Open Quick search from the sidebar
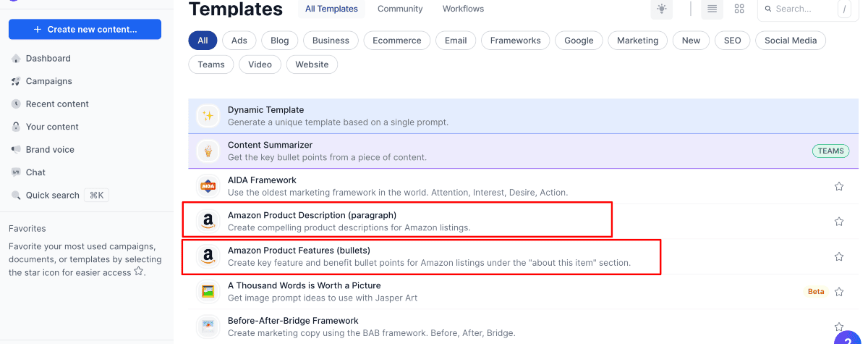 coord(52,195)
